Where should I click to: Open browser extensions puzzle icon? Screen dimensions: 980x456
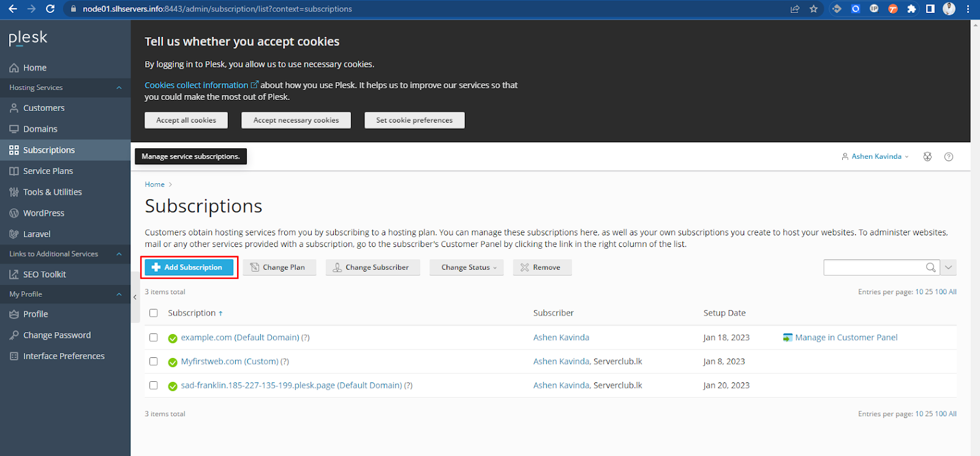click(x=911, y=9)
